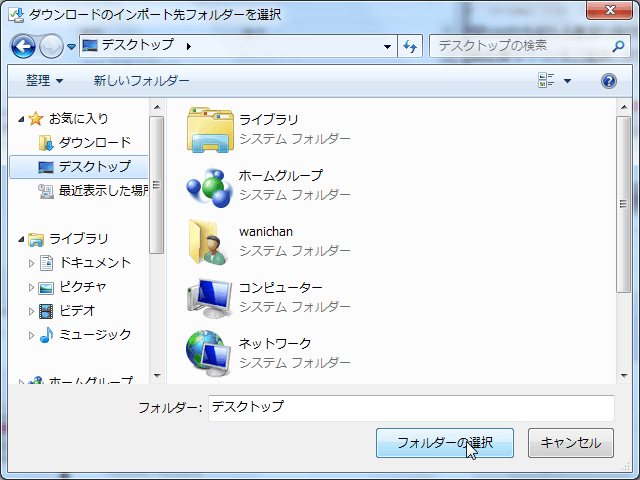Select the wanichan user folder icon
The height and width of the screenshot is (480, 640).
(207, 242)
